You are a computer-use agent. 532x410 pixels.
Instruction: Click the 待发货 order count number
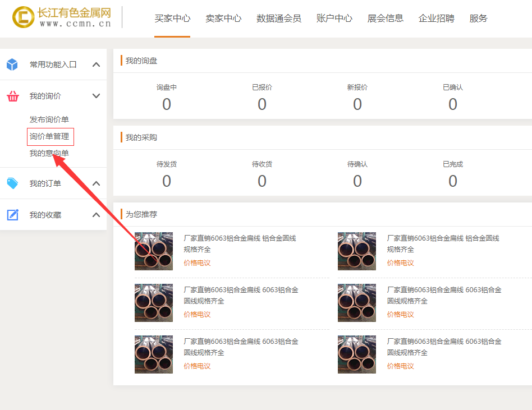(x=167, y=181)
